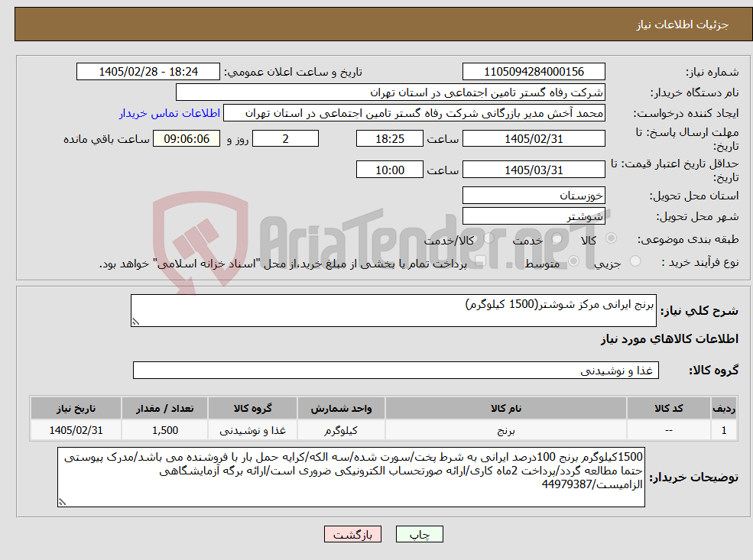Click the کیلوگرم unit cell
The width and height of the screenshot is (753, 560).
341,430
